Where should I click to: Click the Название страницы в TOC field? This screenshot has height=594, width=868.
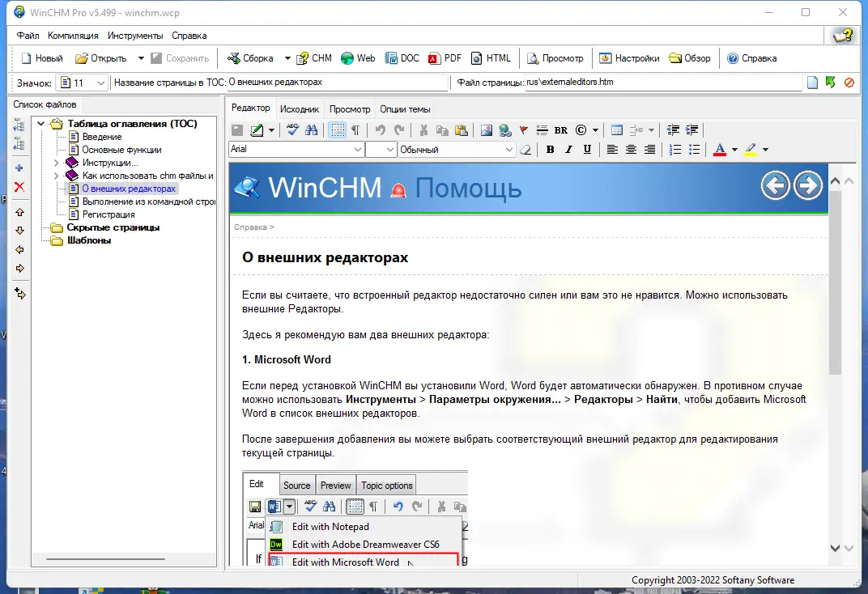point(337,83)
